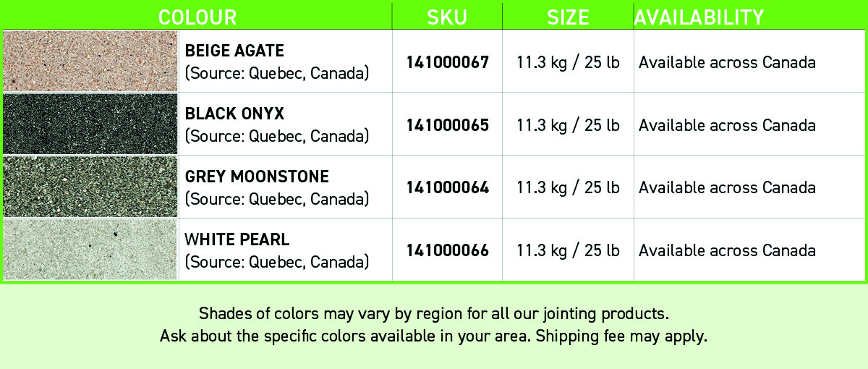Click the AVAILABILITY column header

(x=699, y=17)
